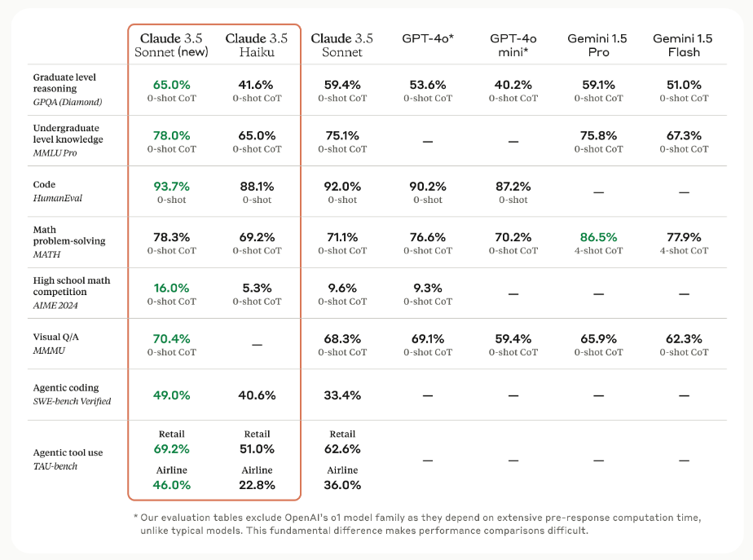The image size is (753, 560).
Task: Select the High school math competition label
Action: 72,293
